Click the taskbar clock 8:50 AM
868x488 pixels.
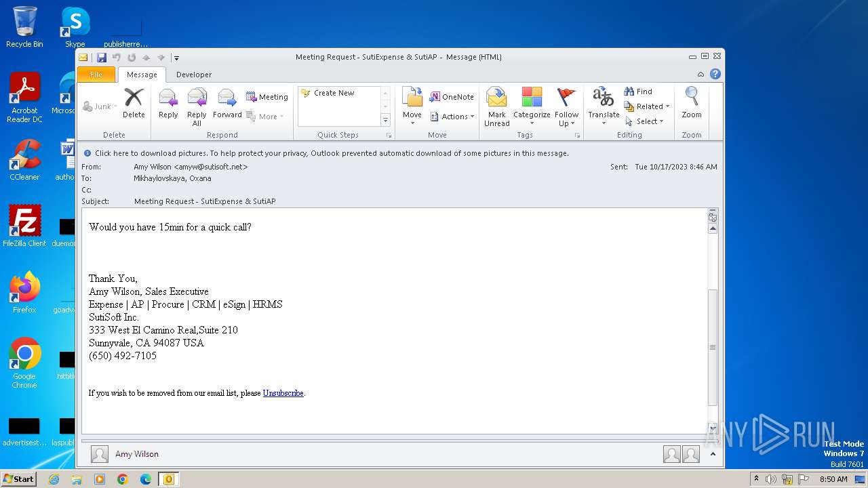(833, 479)
